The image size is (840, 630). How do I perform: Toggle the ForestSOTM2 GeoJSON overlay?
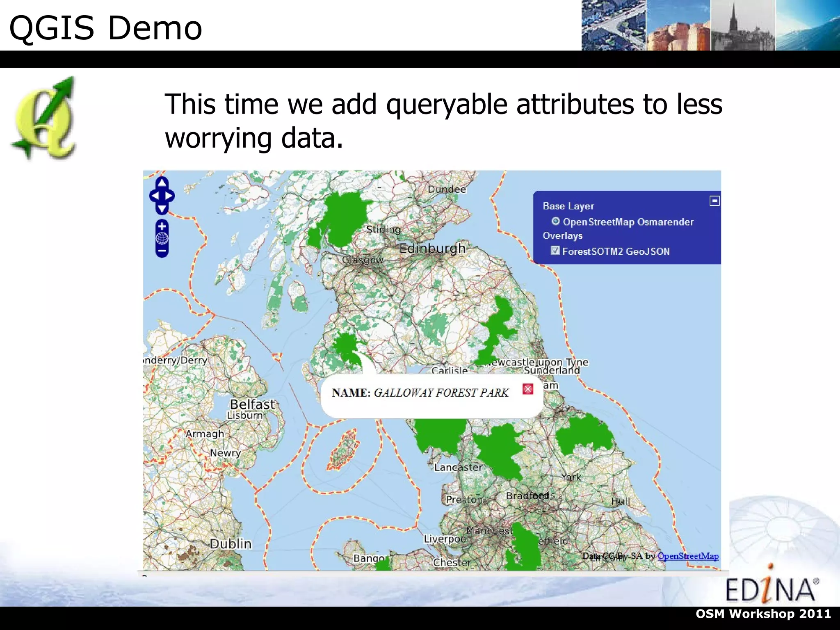point(555,251)
